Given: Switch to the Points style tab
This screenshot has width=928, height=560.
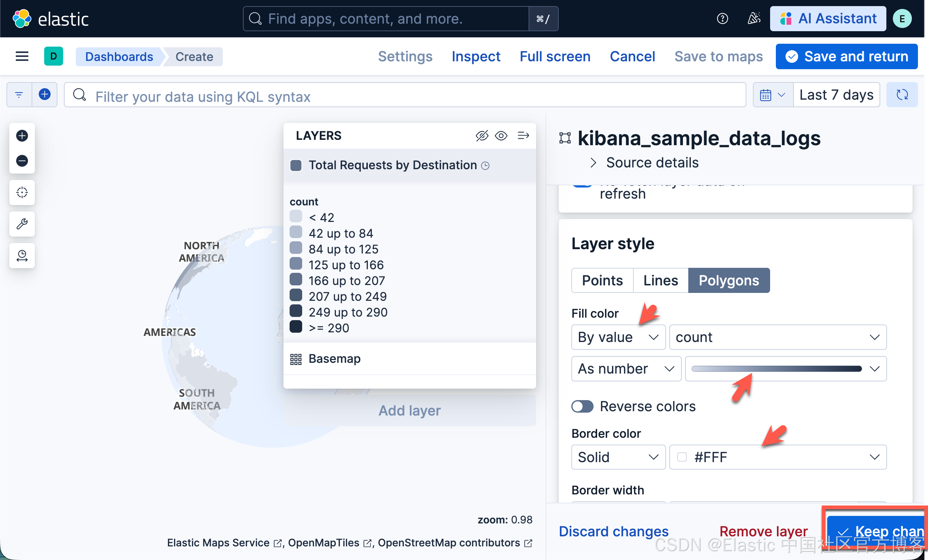Looking at the screenshot, I should [602, 280].
